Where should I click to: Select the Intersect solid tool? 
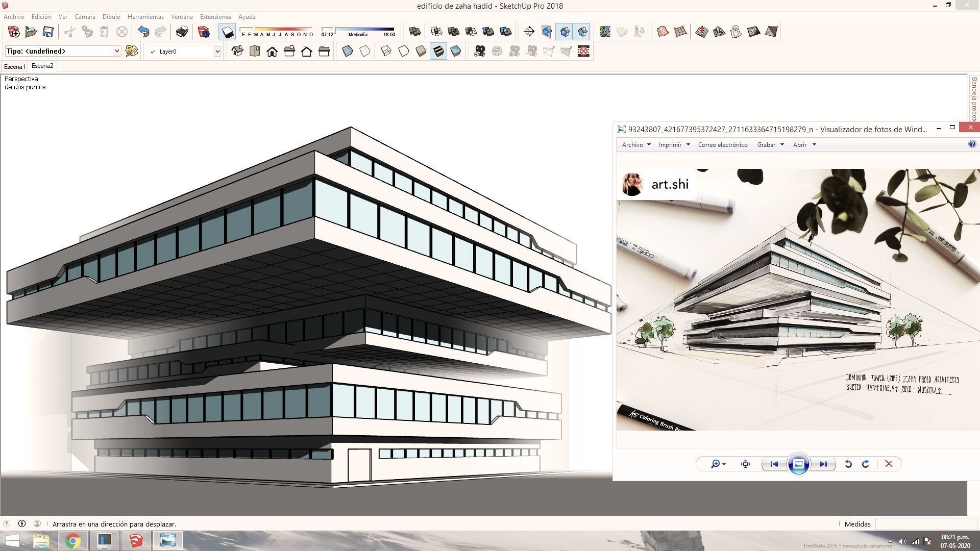(436, 32)
